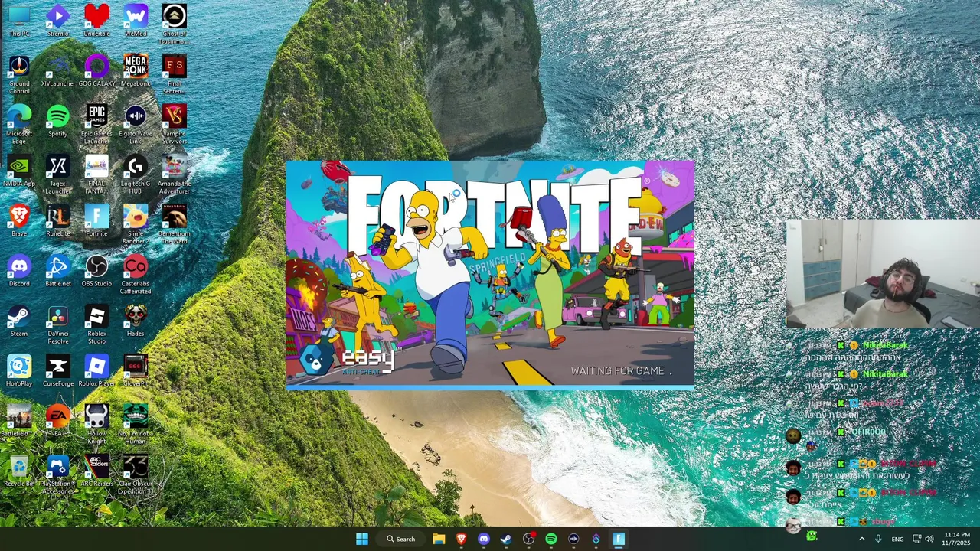The image size is (980, 551).
Task: Select the Undertale heart shortcut
Action: (96, 21)
